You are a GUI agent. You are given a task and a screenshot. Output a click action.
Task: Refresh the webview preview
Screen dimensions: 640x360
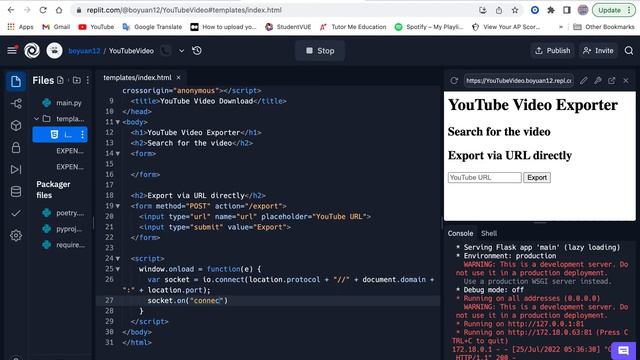click(454, 80)
